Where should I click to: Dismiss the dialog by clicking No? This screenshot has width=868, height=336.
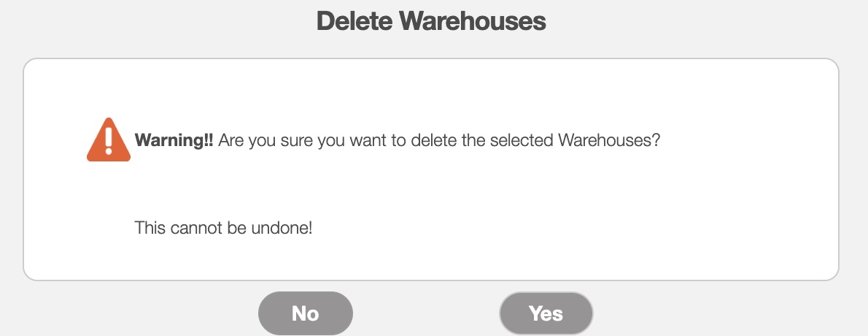point(305,313)
